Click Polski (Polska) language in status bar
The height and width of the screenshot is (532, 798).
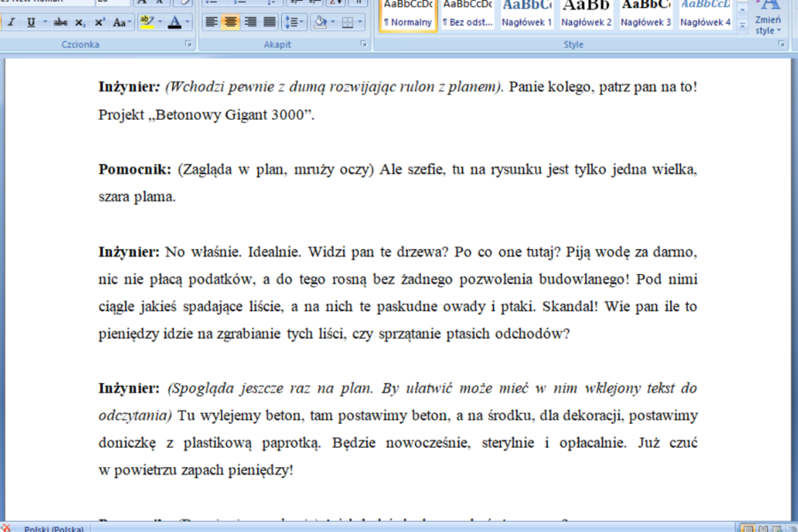pyautogui.click(x=53, y=528)
